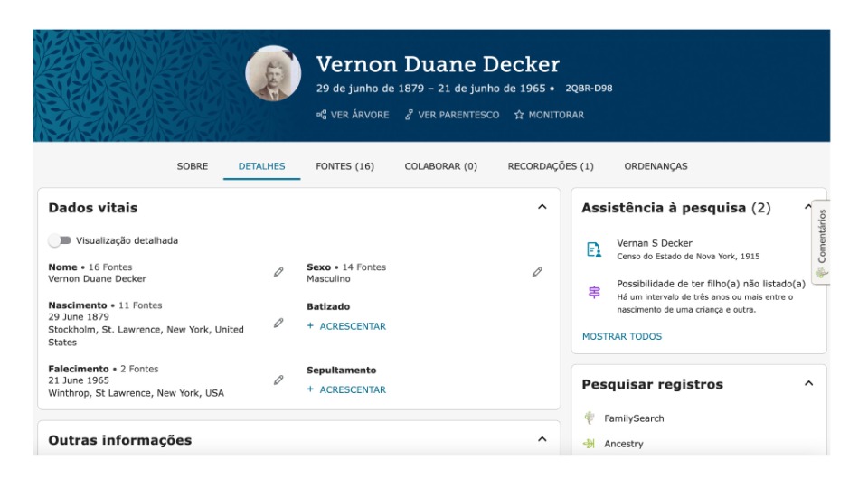Collapse the Dados vitais section

pyautogui.click(x=542, y=207)
